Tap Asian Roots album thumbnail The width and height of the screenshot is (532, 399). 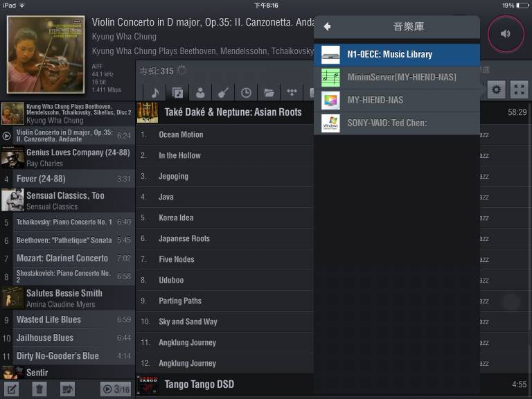tap(148, 113)
